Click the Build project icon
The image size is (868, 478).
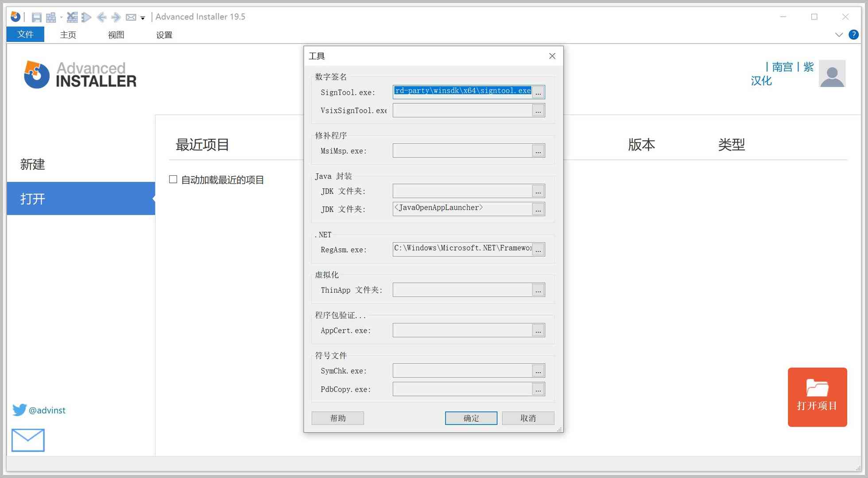point(51,17)
